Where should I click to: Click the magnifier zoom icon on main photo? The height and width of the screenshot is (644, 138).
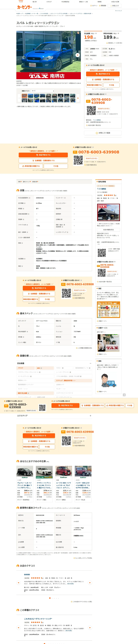78,33
